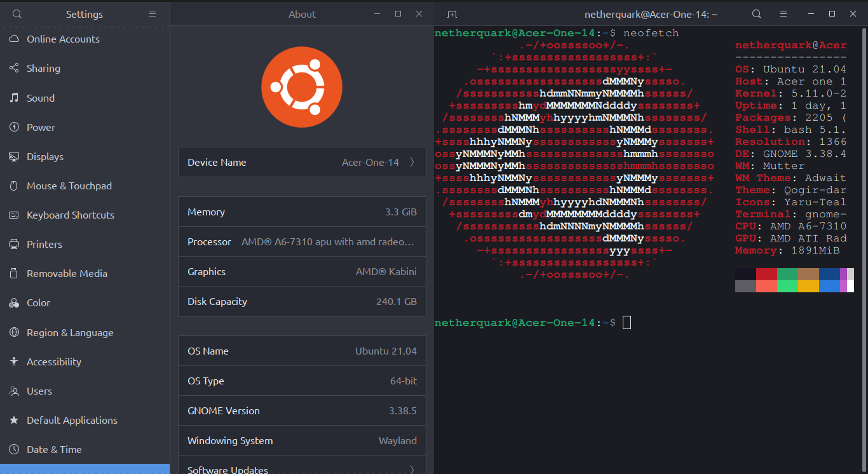Open Displays using its monitor icon

click(13, 156)
